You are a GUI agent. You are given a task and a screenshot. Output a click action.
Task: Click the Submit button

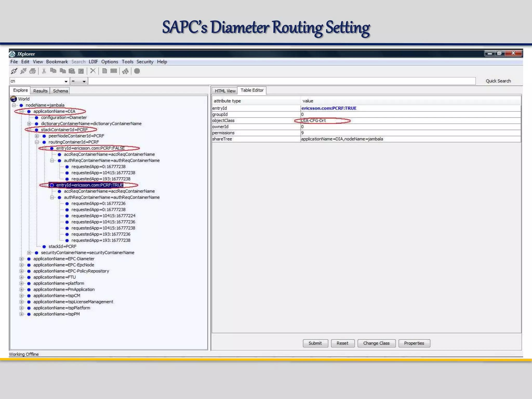(315, 343)
